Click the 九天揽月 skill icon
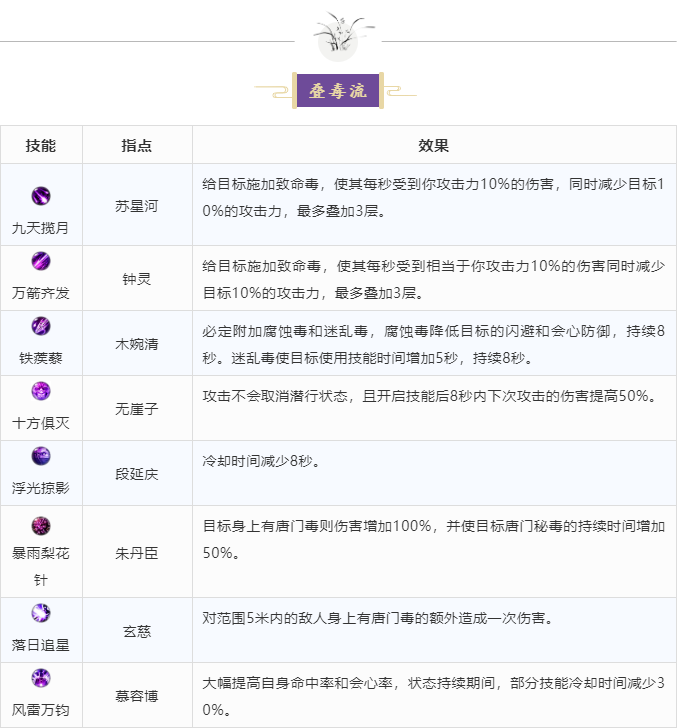Screen dimensions: 677x728 (x=41, y=196)
